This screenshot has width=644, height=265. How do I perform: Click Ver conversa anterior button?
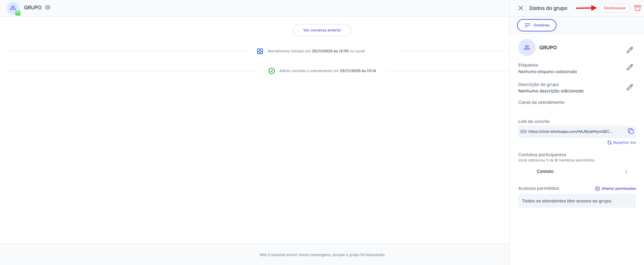point(322,30)
